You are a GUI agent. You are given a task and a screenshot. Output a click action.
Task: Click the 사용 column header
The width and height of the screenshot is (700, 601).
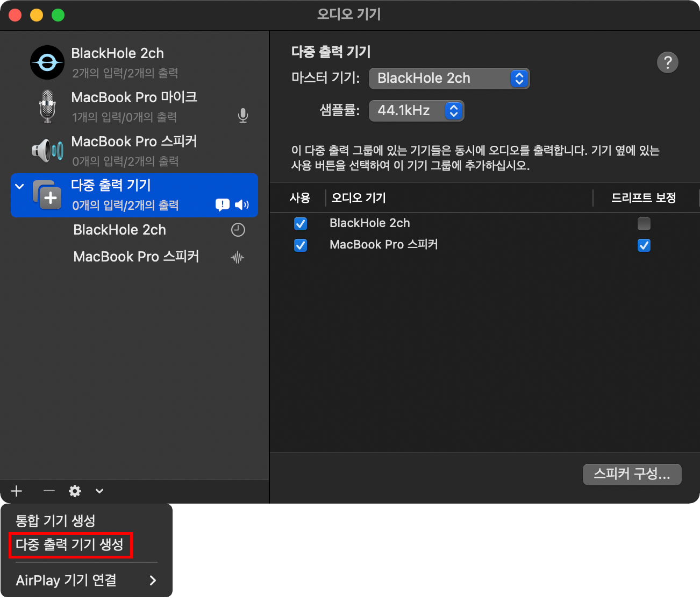(299, 197)
